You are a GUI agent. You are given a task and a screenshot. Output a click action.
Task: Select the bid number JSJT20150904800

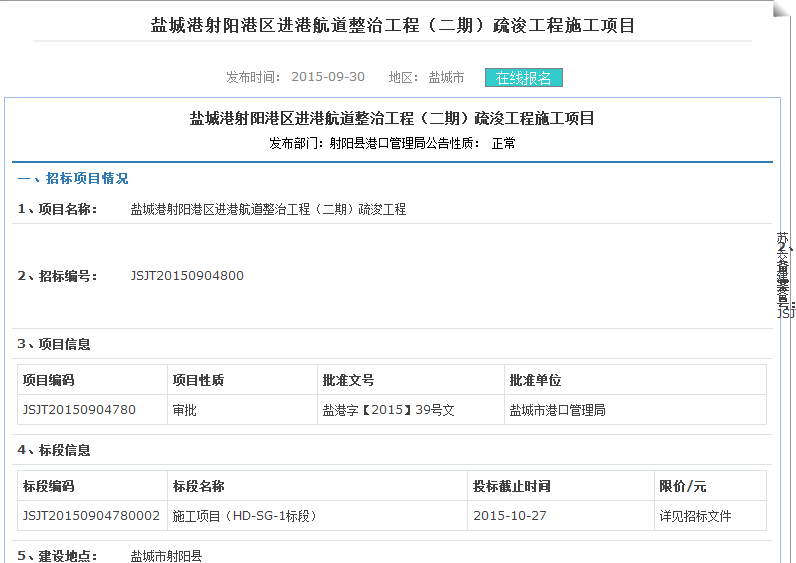187,276
